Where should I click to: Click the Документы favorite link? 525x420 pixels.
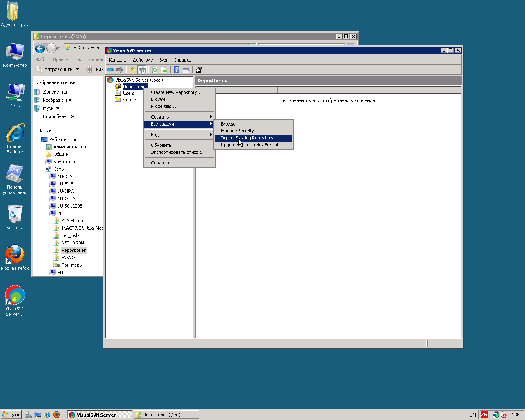[x=55, y=92]
